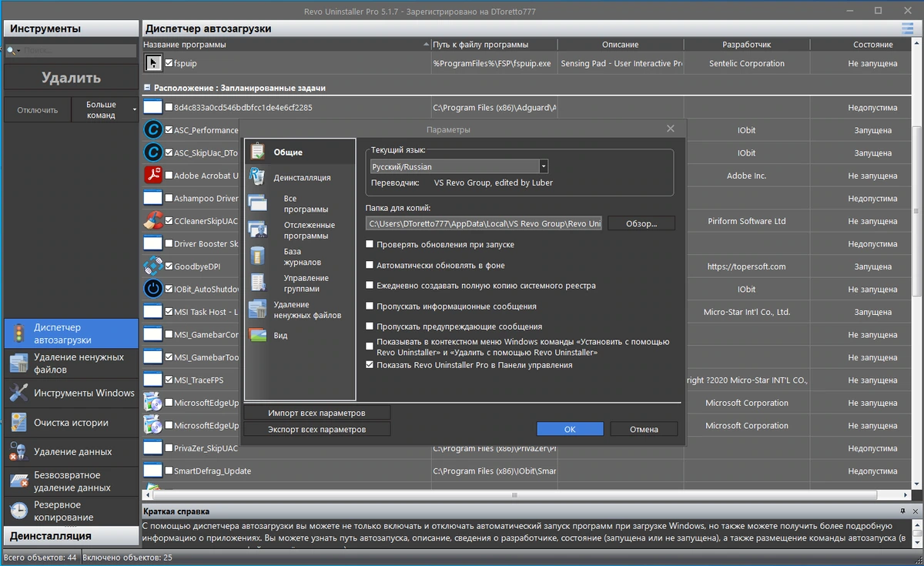Click the CCleanerSkipUAC program icon
Screen dimensions: 924x566
click(x=153, y=221)
